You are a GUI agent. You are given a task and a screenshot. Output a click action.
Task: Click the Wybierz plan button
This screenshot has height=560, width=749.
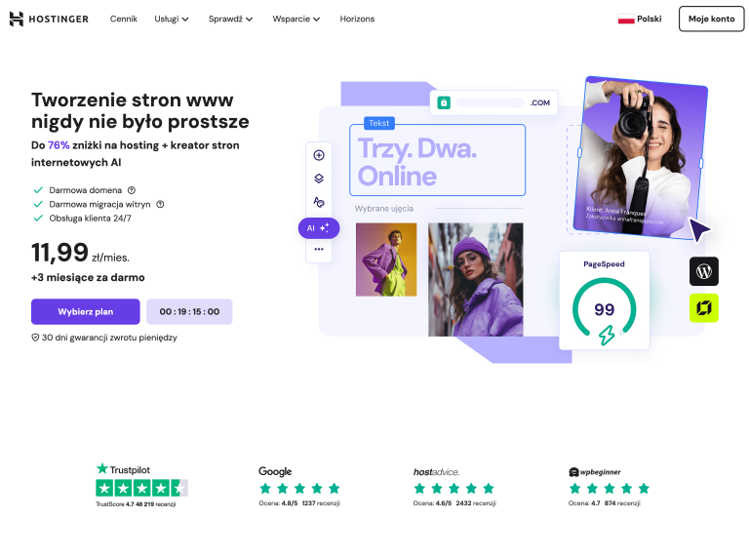point(86,311)
